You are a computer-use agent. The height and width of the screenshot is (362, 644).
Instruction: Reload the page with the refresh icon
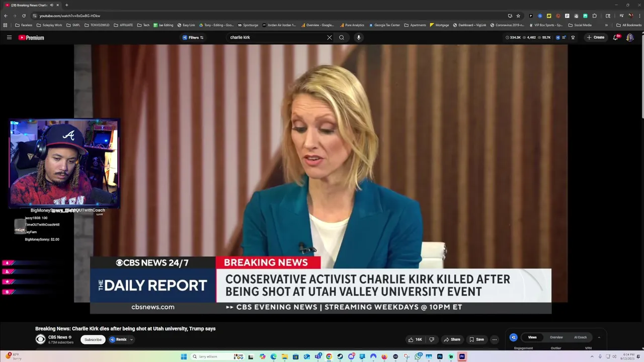point(24,16)
